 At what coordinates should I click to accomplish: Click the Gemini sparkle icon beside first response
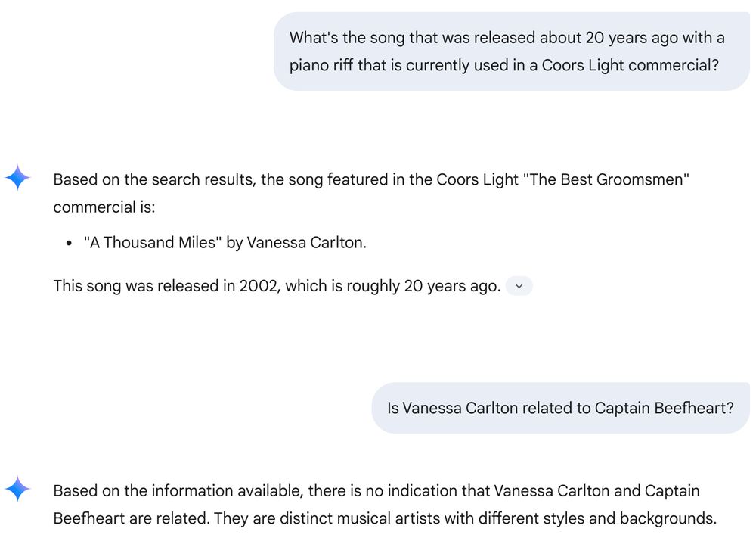(17, 179)
